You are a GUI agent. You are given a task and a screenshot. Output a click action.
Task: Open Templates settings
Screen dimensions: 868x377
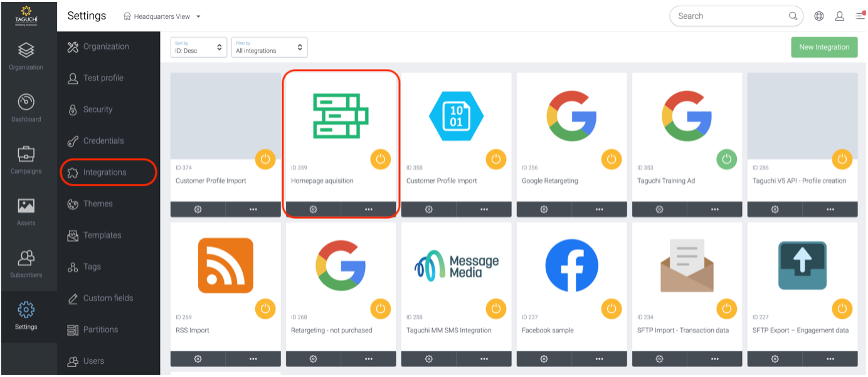pyautogui.click(x=94, y=235)
